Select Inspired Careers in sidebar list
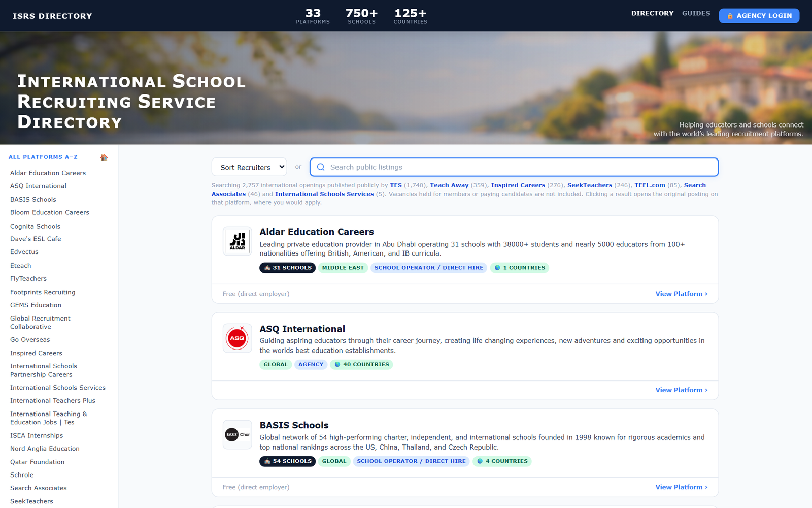Image resolution: width=812 pixels, height=508 pixels. [36, 353]
